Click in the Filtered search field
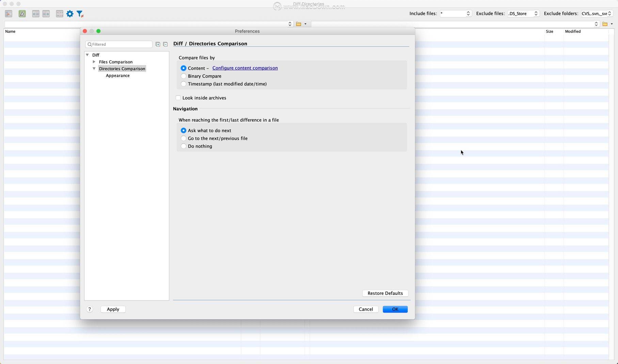The height and width of the screenshot is (364, 618). [119, 44]
